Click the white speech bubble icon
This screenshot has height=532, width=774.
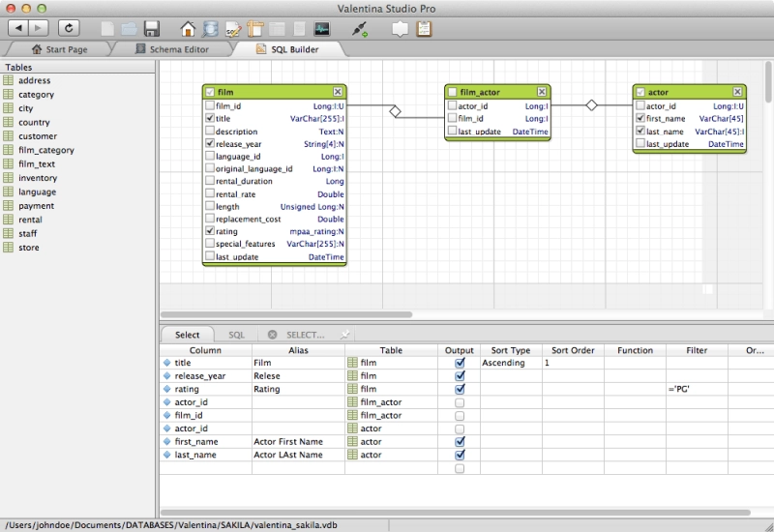[x=400, y=29]
